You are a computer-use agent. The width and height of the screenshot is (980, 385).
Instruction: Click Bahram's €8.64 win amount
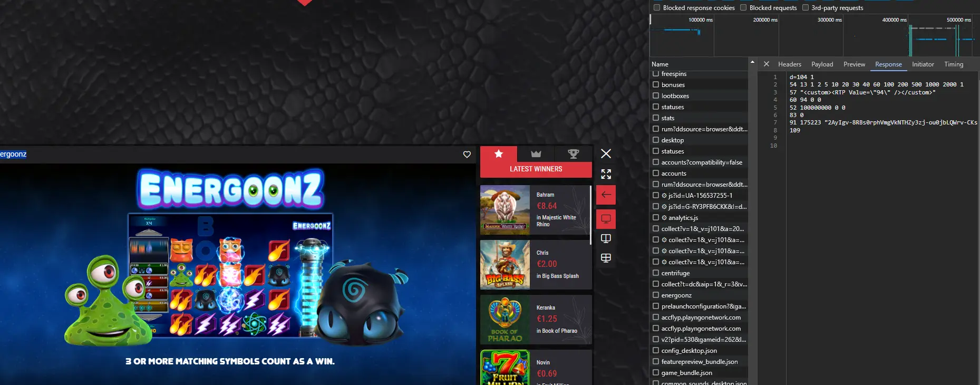pyautogui.click(x=547, y=206)
